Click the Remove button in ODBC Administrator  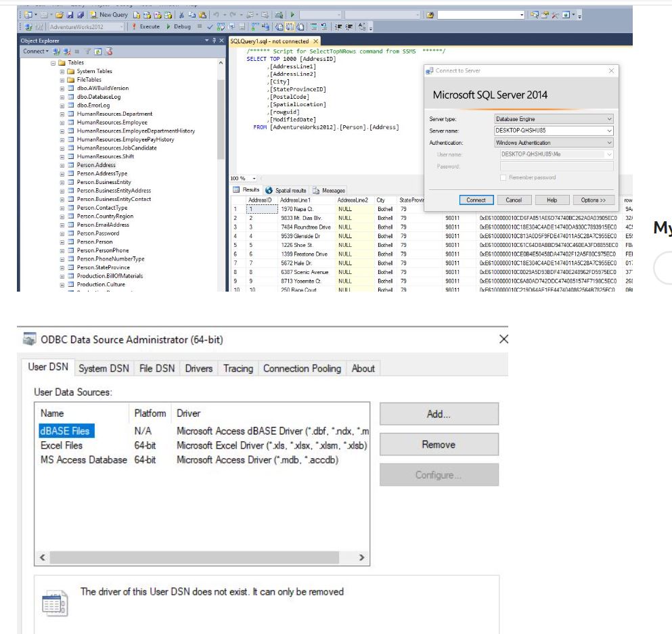click(439, 445)
